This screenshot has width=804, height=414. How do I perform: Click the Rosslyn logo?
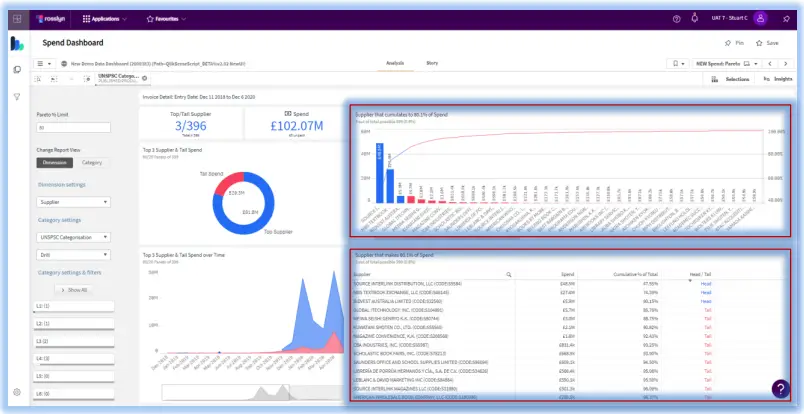click(50, 19)
